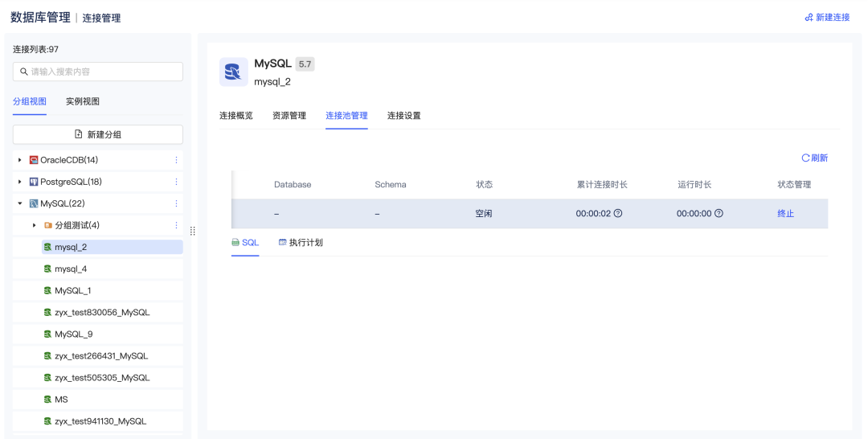
Task: Focus the connection search input field
Action: pos(98,72)
